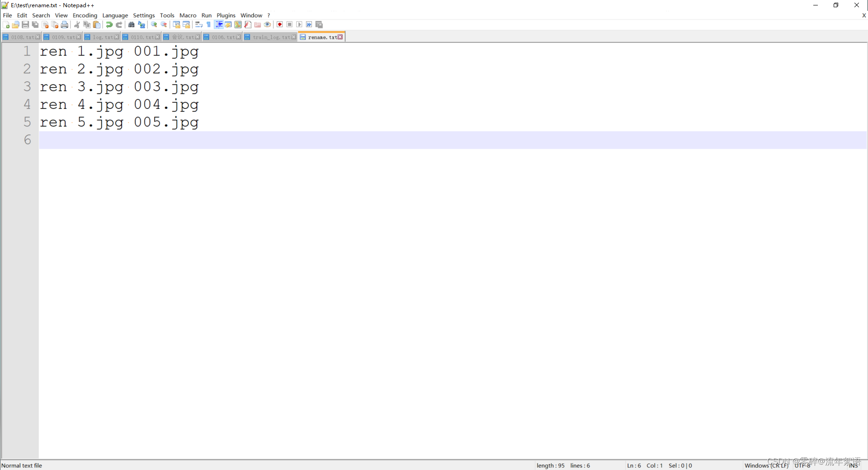This screenshot has height=470, width=868.
Task: Open the Edit menu
Action: [x=22, y=15]
